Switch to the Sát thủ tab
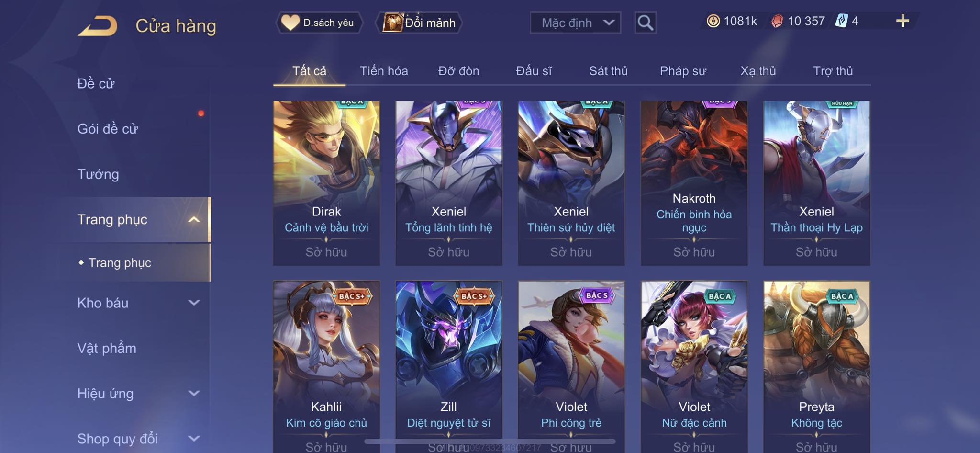The width and height of the screenshot is (980, 453). [608, 71]
